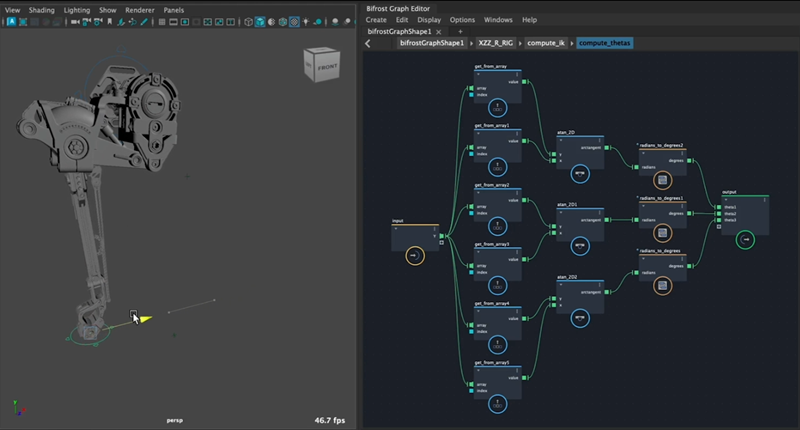Click the get_from_array node circle icon
800x430 pixels.
pos(497,108)
